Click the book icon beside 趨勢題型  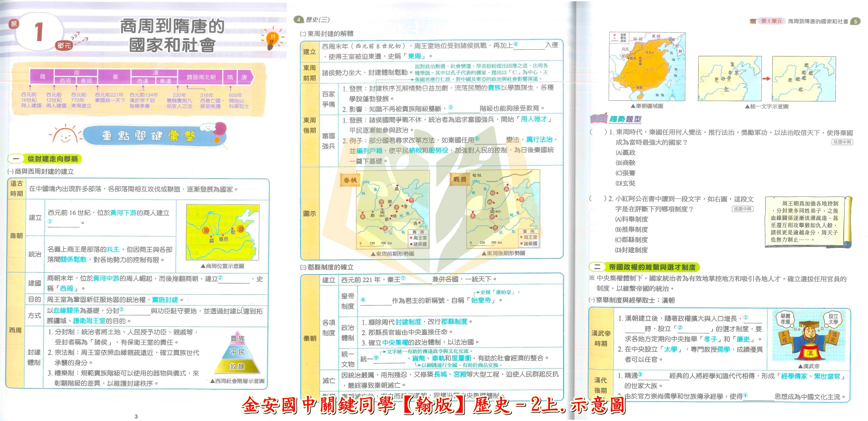599,118
